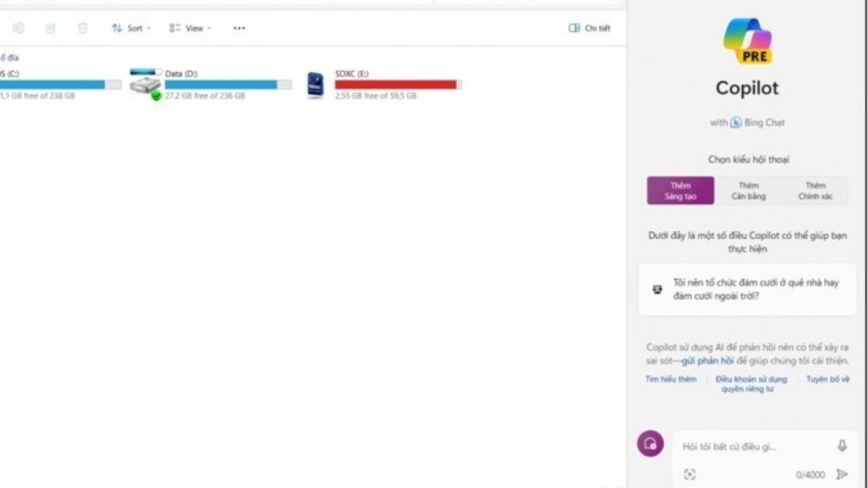Select Thêm Chính xác conversation style
The height and width of the screenshot is (488, 868).
[x=815, y=191]
